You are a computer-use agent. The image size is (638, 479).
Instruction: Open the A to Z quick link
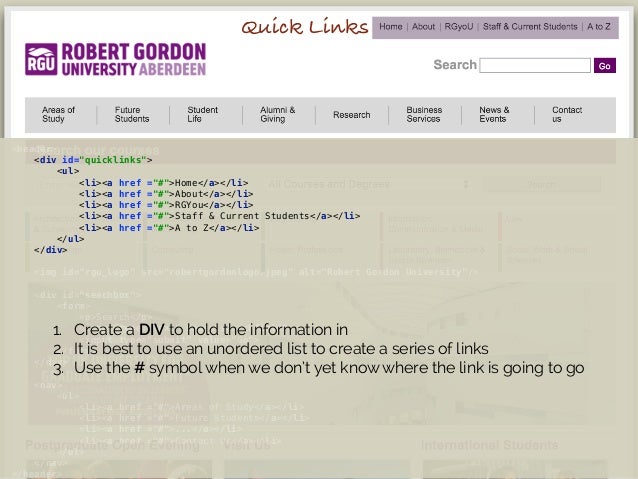click(599, 27)
